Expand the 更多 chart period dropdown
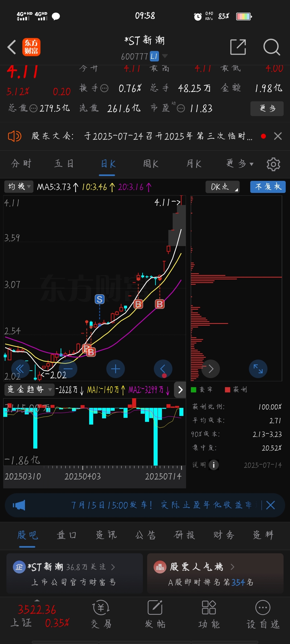 pyautogui.click(x=240, y=164)
